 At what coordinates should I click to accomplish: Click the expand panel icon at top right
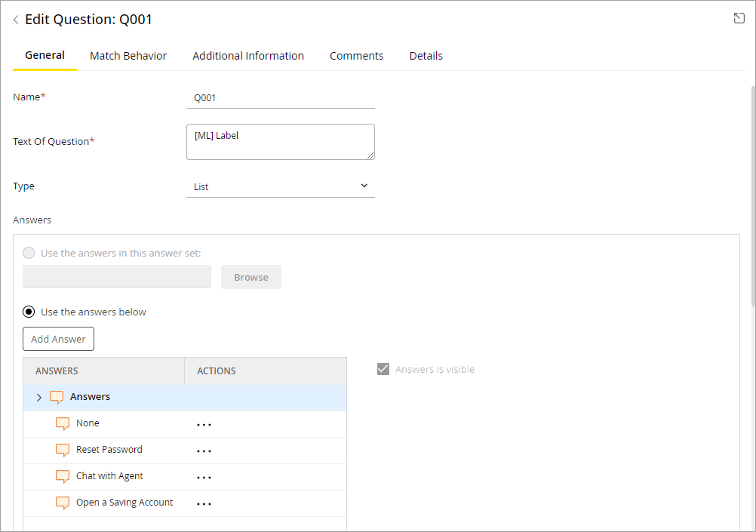(739, 18)
